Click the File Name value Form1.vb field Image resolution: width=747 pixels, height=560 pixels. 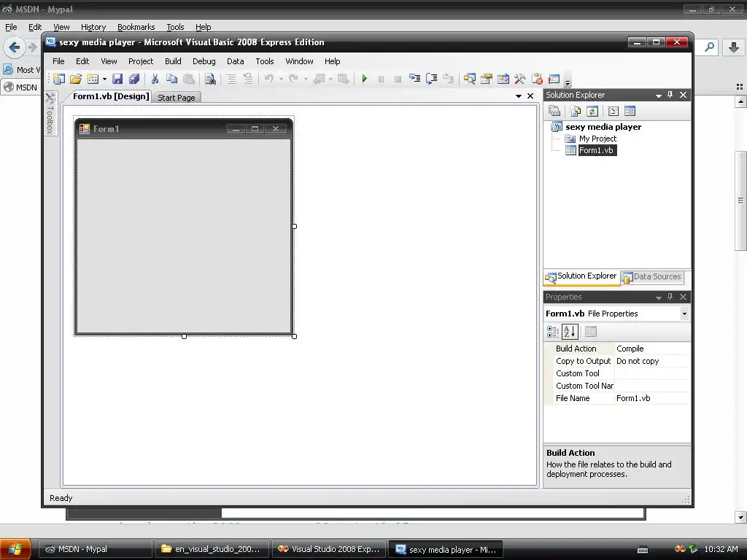[651, 398]
